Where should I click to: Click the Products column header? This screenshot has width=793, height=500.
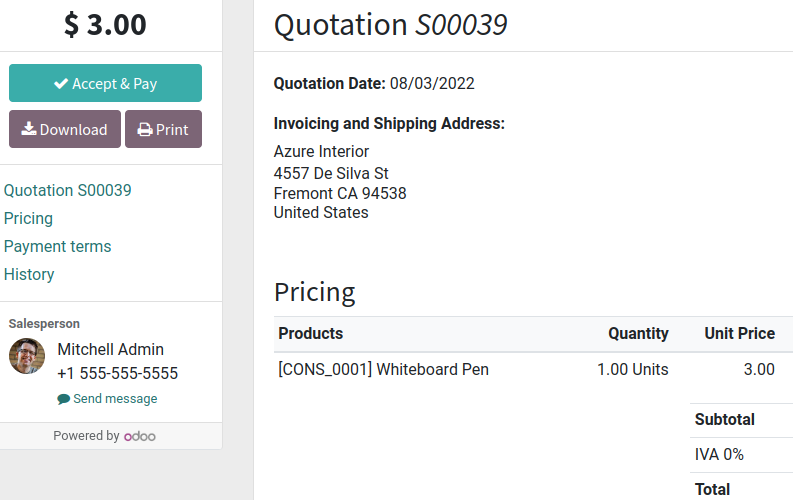[311, 334]
